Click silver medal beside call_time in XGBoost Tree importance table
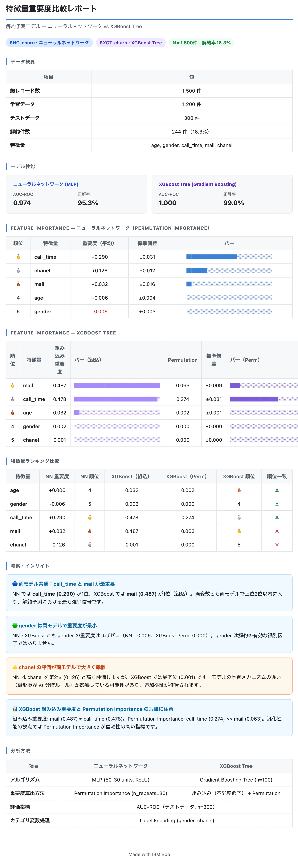Viewport: 298px width, 868px height. coord(12,399)
